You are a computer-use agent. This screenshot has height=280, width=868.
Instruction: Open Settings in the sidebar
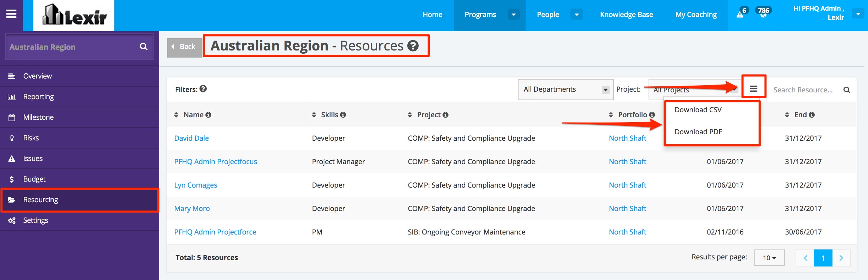coord(80,220)
